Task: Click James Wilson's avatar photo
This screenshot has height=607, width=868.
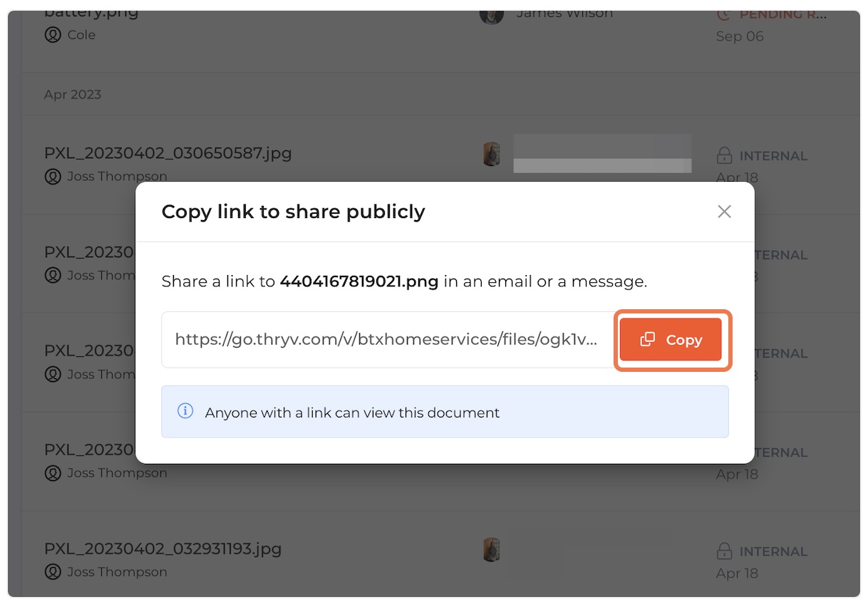Action: click(x=492, y=14)
